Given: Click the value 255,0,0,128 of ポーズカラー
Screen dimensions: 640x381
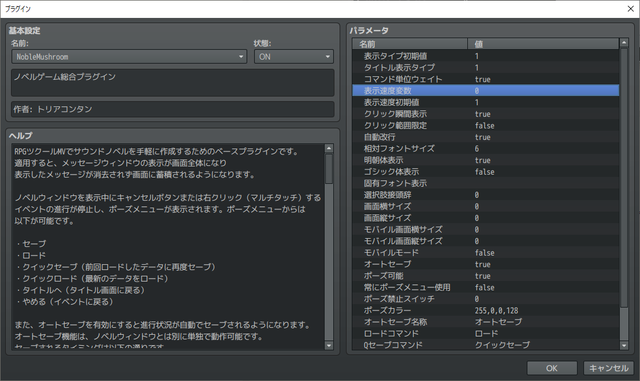Looking at the screenshot, I should (496, 310).
